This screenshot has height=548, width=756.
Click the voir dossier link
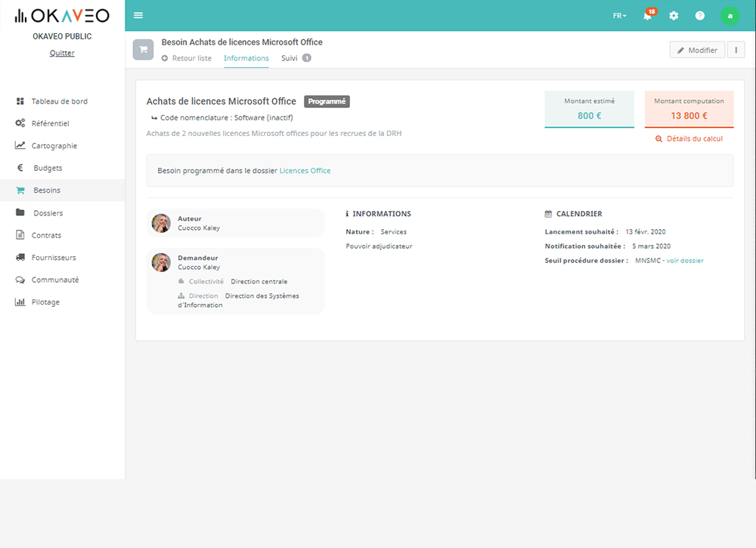[x=685, y=261]
